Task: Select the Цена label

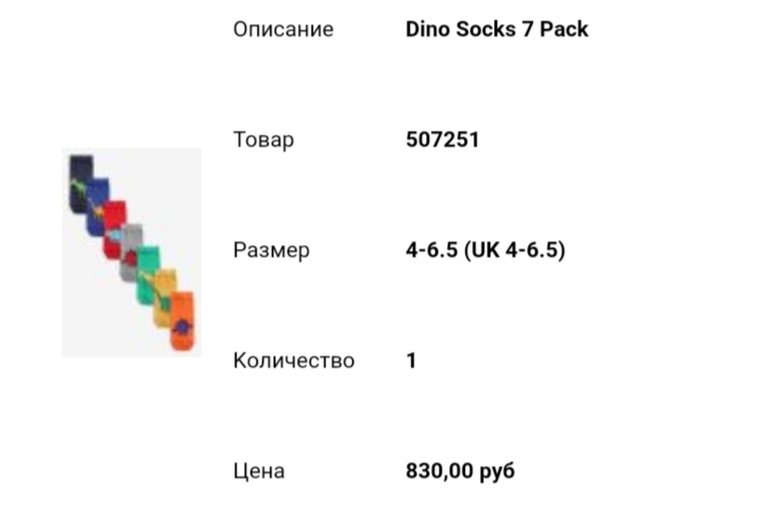Action: click(x=258, y=470)
